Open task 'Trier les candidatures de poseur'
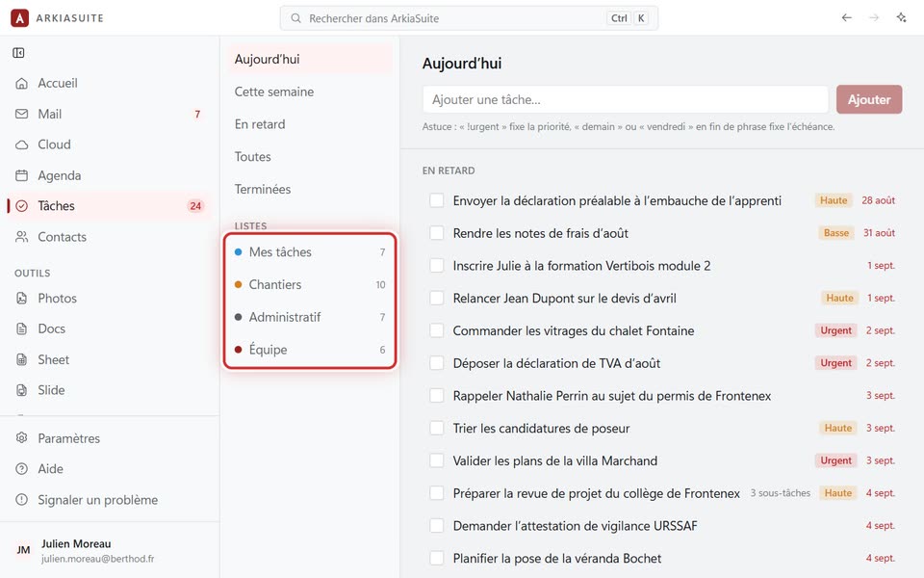Screen dimensions: 924x578 pos(541,428)
